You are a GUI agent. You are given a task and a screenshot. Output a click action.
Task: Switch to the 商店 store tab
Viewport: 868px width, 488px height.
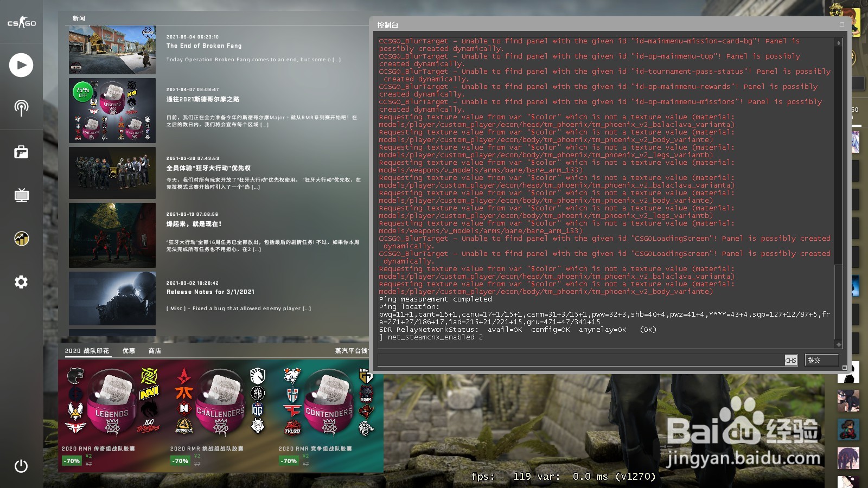coord(155,351)
